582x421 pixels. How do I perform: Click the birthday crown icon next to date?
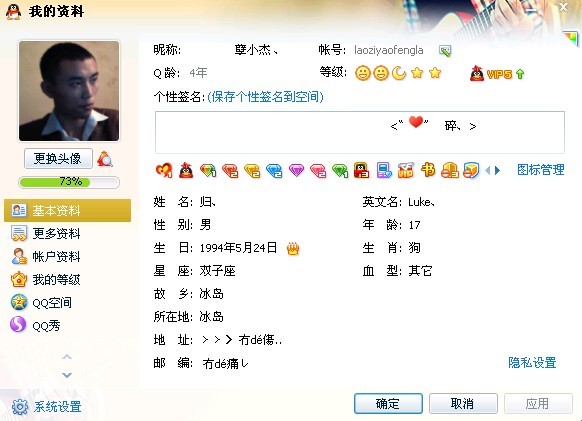[293, 248]
